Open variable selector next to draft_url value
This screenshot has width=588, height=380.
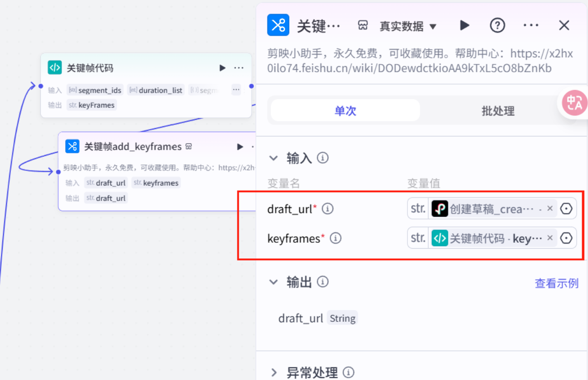[566, 208]
